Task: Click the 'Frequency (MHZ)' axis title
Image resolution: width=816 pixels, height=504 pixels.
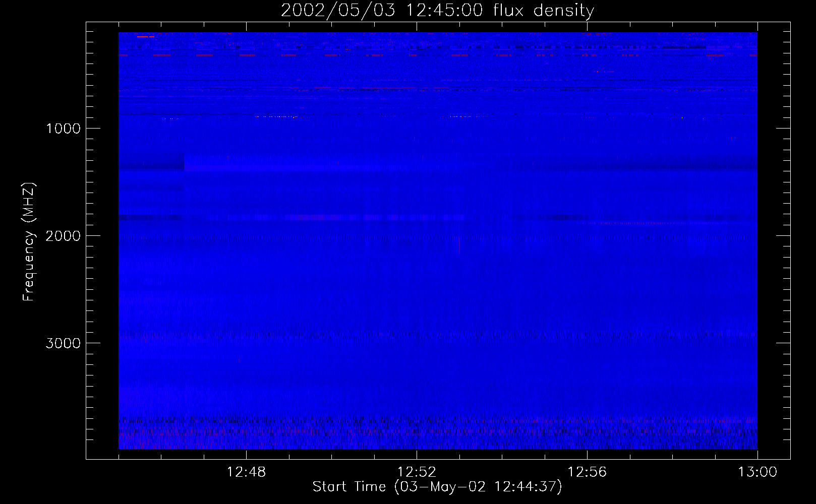Action: pos(29,242)
